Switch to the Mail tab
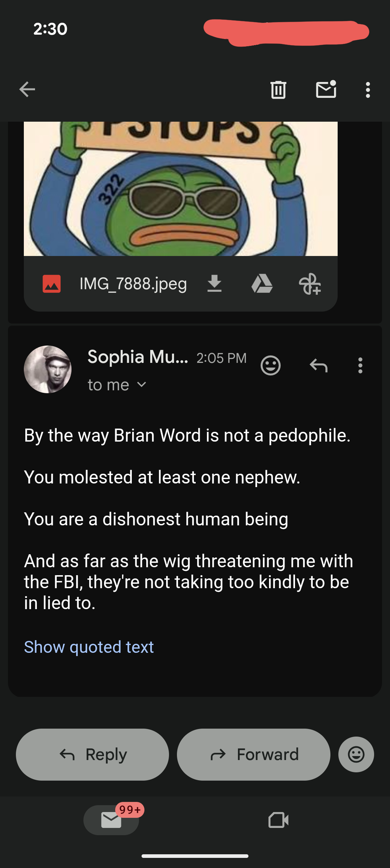 pyautogui.click(x=111, y=820)
